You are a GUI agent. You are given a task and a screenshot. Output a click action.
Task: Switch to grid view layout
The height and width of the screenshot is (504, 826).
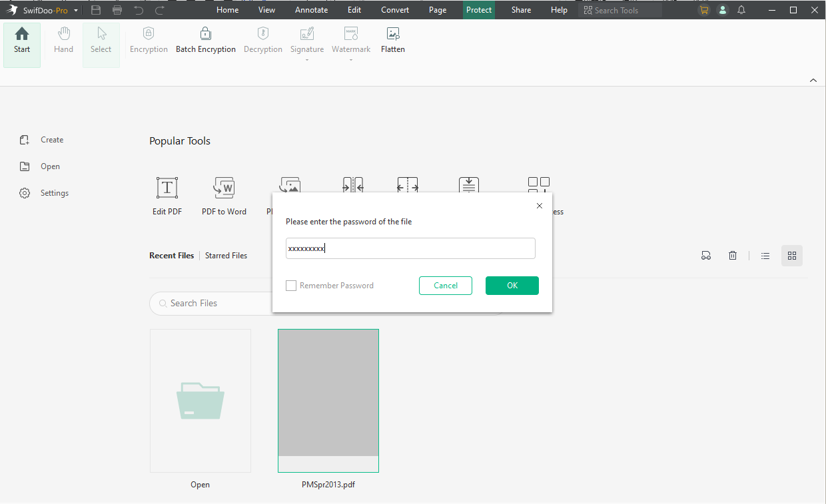tap(792, 256)
